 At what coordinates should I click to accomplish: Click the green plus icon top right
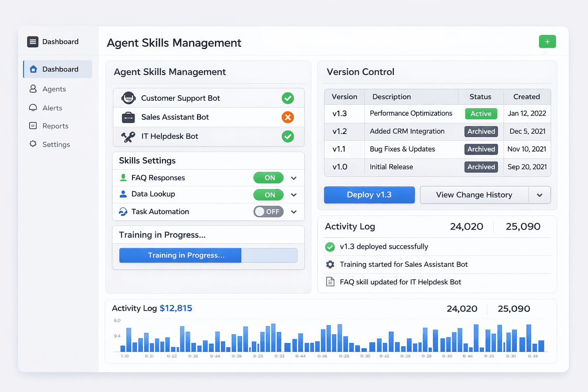pyautogui.click(x=547, y=41)
